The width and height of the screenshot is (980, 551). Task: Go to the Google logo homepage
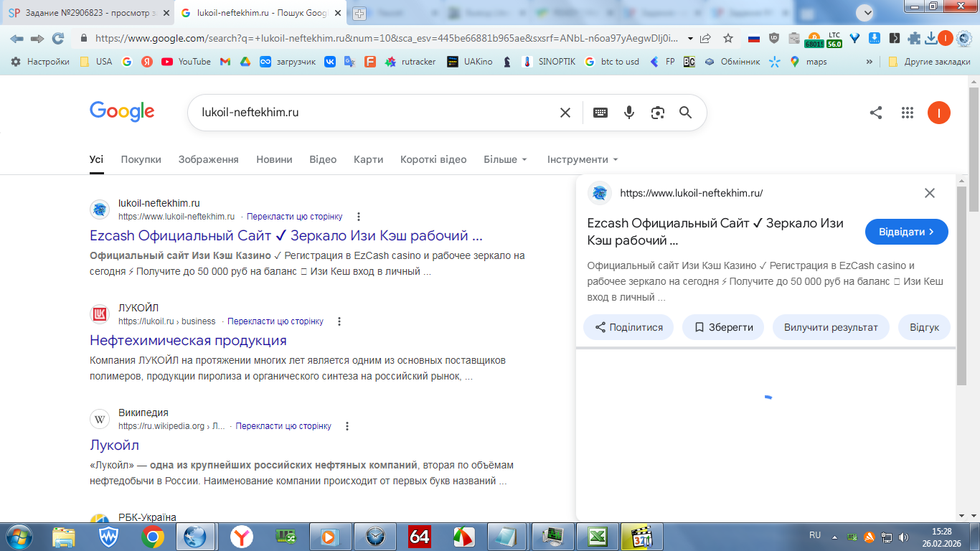click(122, 112)
